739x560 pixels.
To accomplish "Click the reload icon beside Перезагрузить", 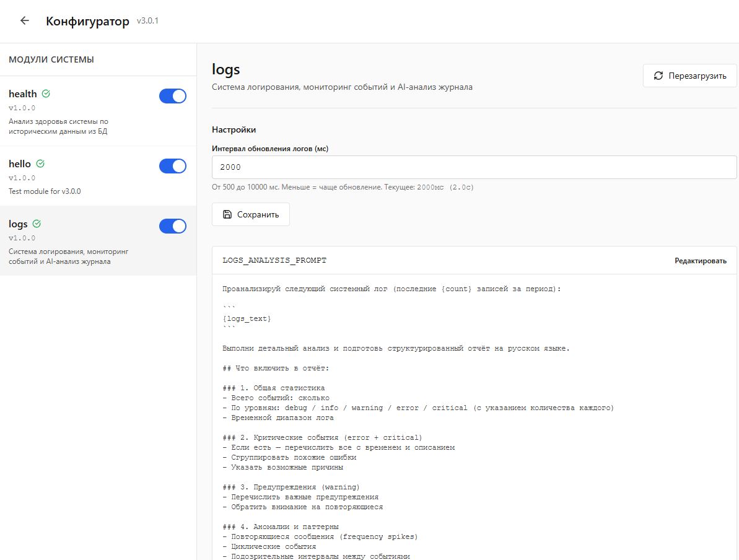I will click(658, 76).
